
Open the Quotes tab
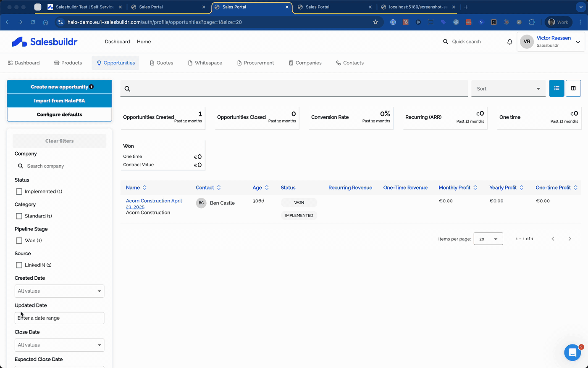(161, 63)
